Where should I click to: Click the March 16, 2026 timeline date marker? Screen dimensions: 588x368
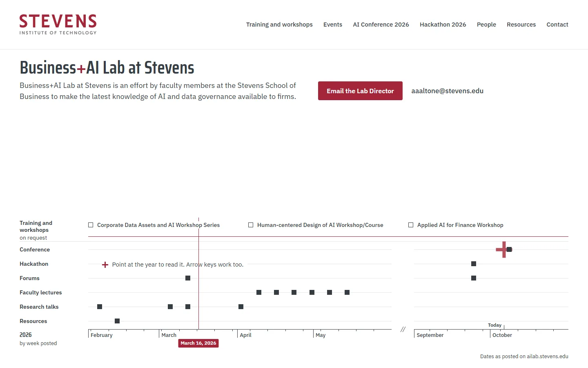pyautogui.click(x=198, y=343)
